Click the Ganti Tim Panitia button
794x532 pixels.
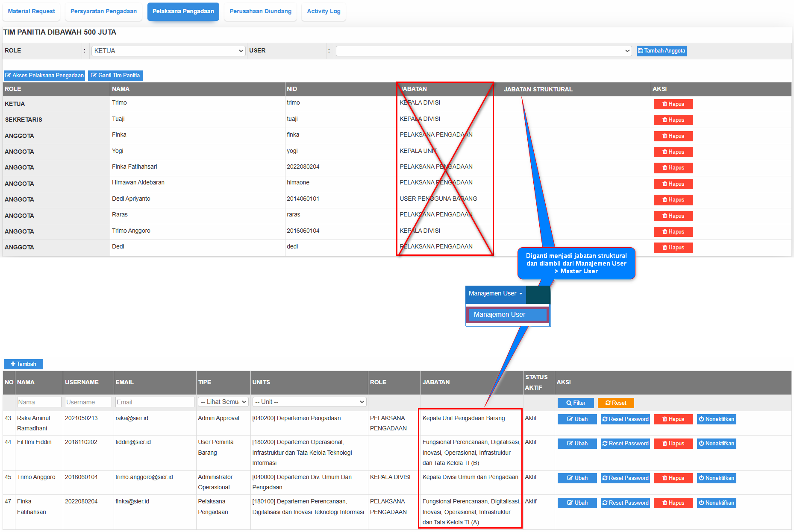tap(115, 76)
